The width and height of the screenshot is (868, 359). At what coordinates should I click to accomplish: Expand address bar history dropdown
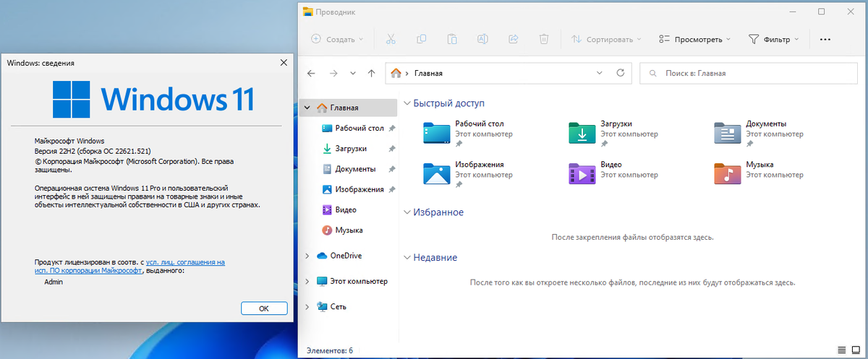click(599, 73)
